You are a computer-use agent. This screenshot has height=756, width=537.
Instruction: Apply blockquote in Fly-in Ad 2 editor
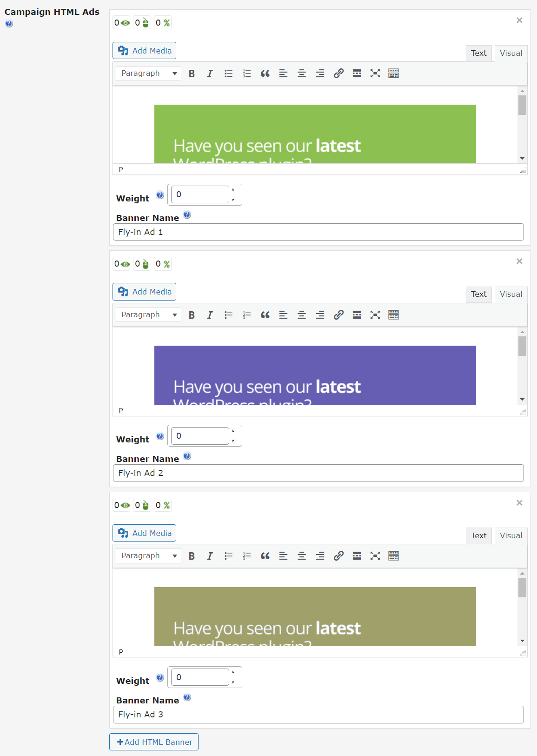[x=265, y=315]
